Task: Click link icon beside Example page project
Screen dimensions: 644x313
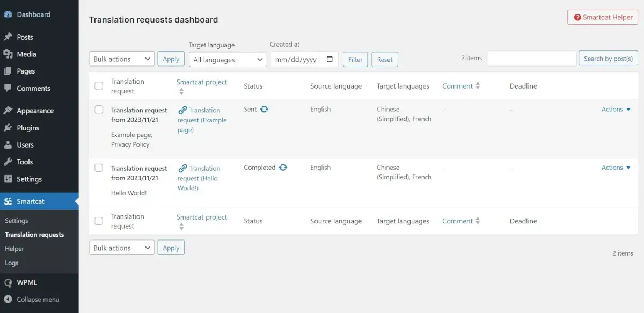Action: pyautogui.click(x=182, y=110)
